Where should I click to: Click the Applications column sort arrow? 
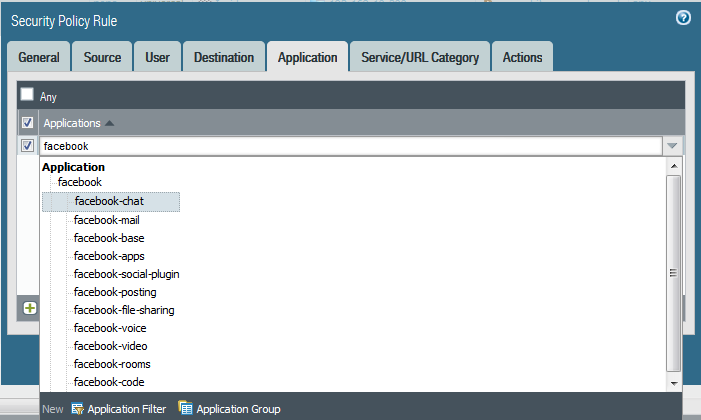[109, 123]
